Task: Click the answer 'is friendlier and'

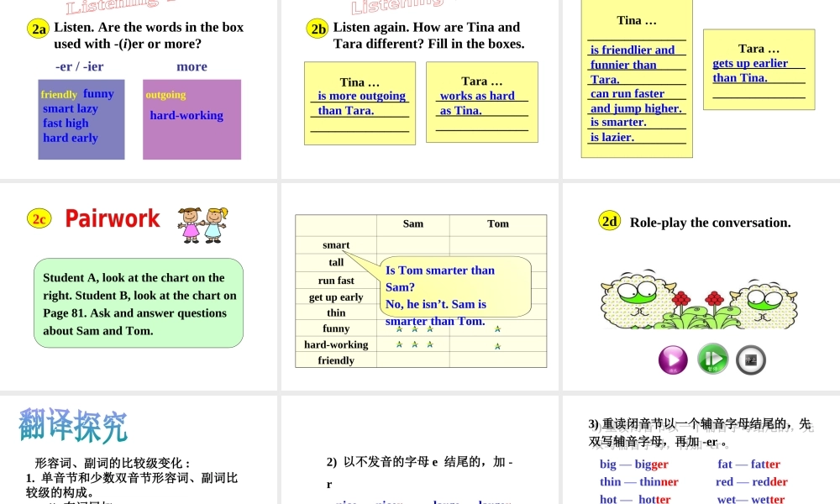Action: click(633, 50)
